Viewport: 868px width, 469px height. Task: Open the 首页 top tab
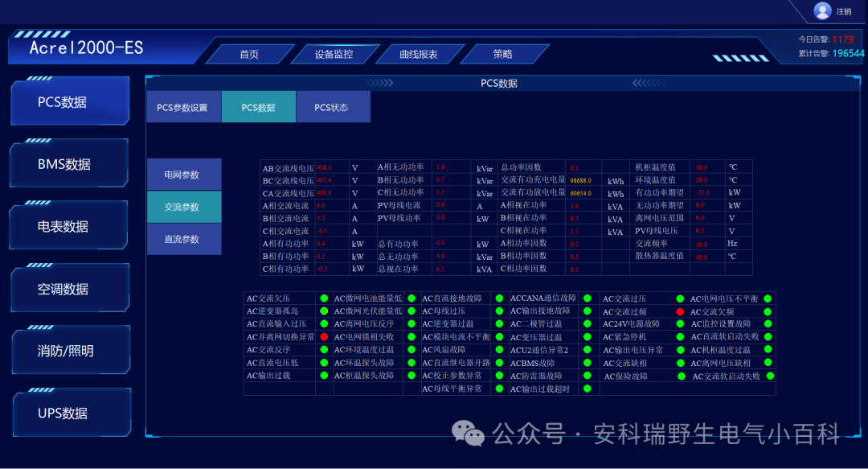point(249,55)
